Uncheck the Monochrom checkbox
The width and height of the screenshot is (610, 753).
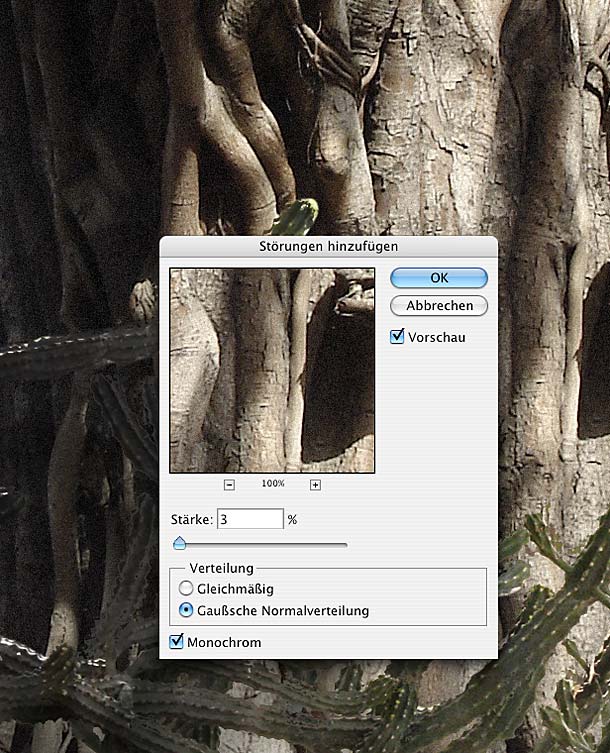point(176,641)
